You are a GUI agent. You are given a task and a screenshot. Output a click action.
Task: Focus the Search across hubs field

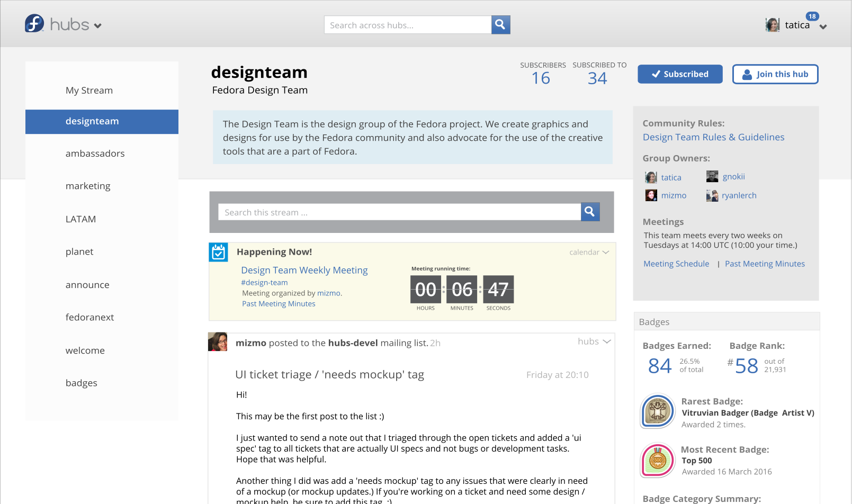coord(408,25)
